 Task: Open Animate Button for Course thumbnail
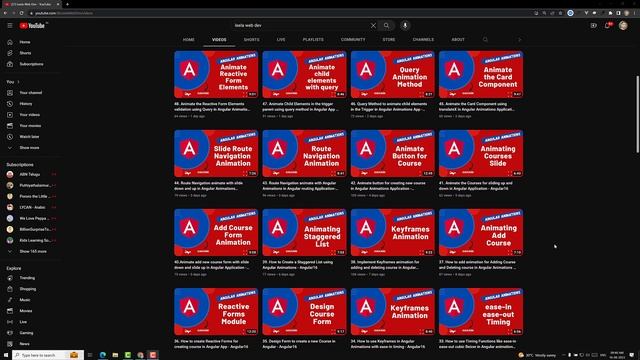coord(392,153)
